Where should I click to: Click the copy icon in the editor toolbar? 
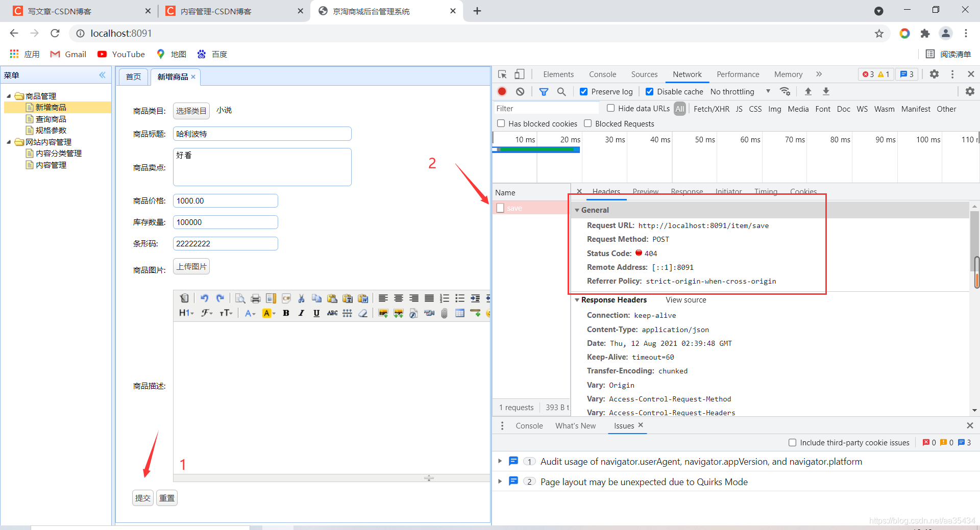(316, 298)
